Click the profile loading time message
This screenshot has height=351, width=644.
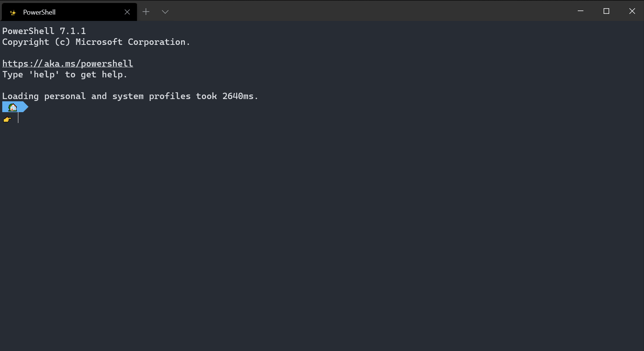tap(130, 96)
